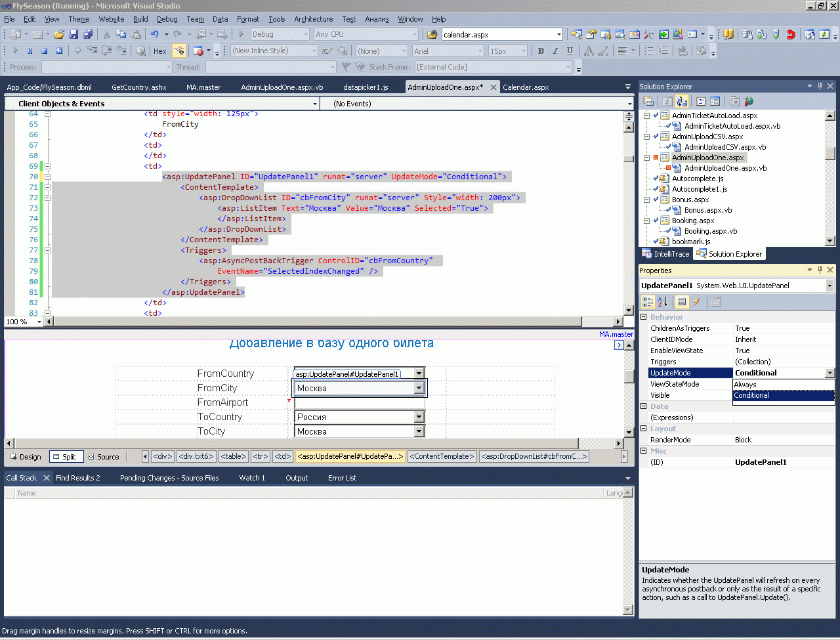Click the Underline formatting icon
840x640 pixels.
(x=570, y=51)
